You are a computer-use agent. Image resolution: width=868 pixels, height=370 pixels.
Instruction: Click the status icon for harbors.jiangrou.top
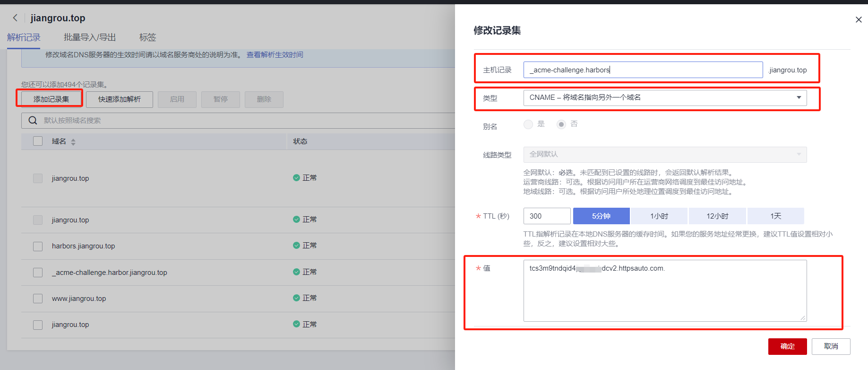coord(296,246)
